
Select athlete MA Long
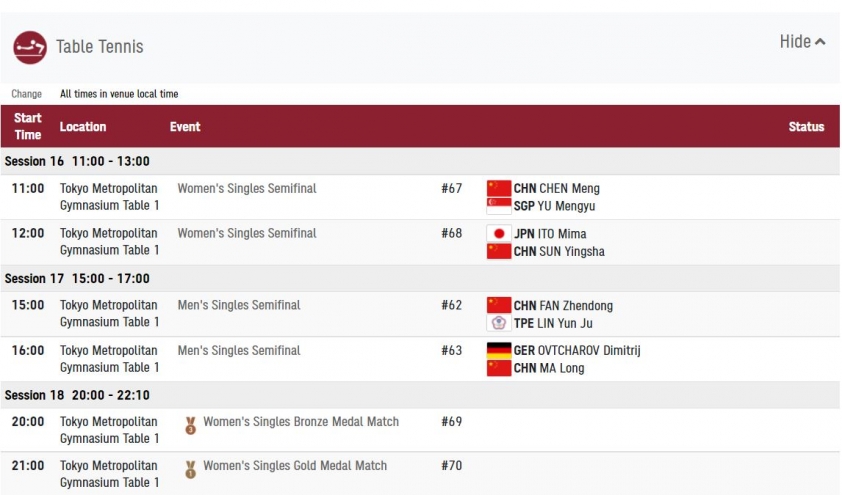pos(562,368)
